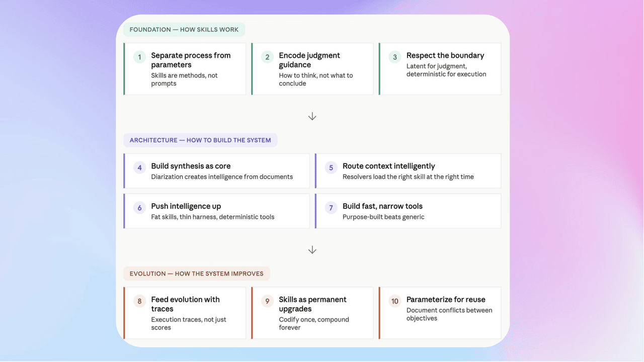Image resolution: width=644 pixels, height=362 pixels.
Task: Select the Evolution — How the System Improves label
Action: [x=197, y=274]
